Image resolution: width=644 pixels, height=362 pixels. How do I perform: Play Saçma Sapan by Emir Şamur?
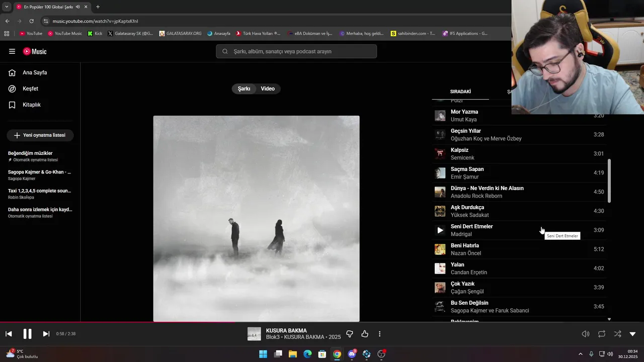(x=519, y=173)
